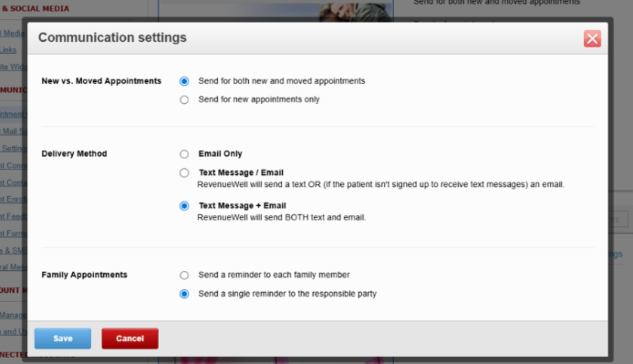Choose the 'Email Only' delivery method
Image resolution: width=633 pixels, height=364 pixels.
(184, 154)
